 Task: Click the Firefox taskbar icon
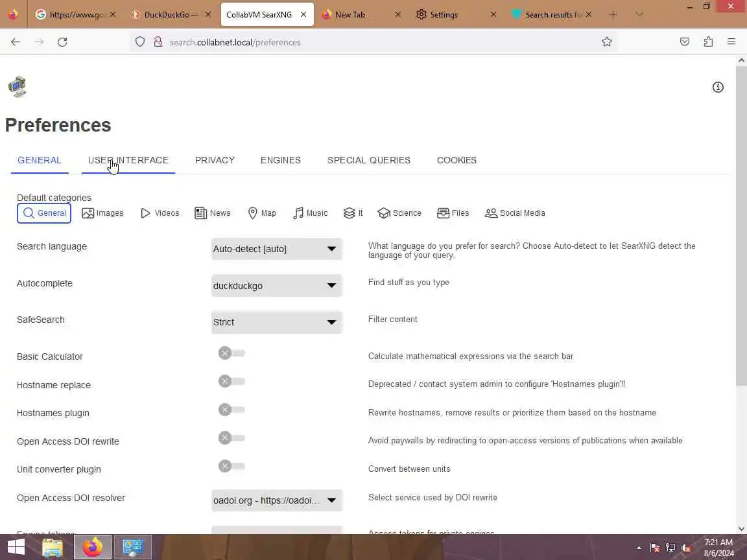pos(93,547)
